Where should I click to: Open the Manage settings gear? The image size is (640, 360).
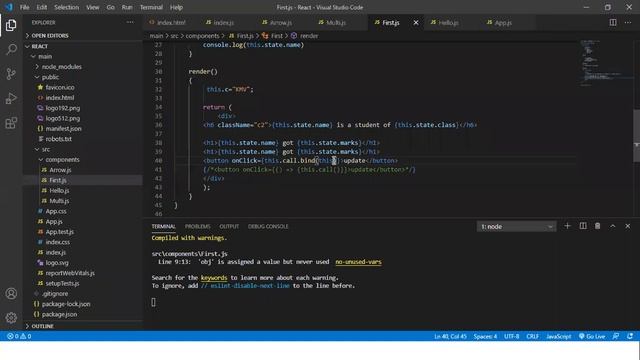(11, 318)
